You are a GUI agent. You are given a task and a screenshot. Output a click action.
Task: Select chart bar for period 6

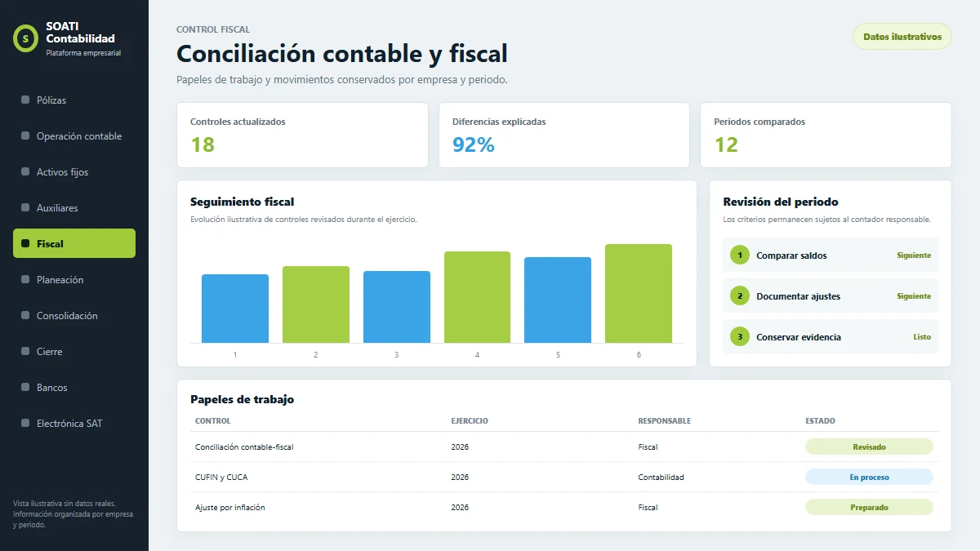[x=639, y=294]
